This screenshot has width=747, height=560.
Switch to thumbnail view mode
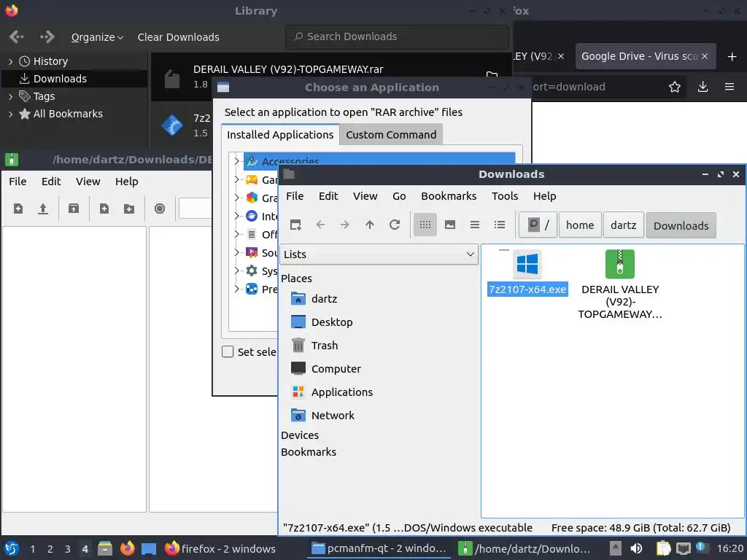tap(449, 225)
